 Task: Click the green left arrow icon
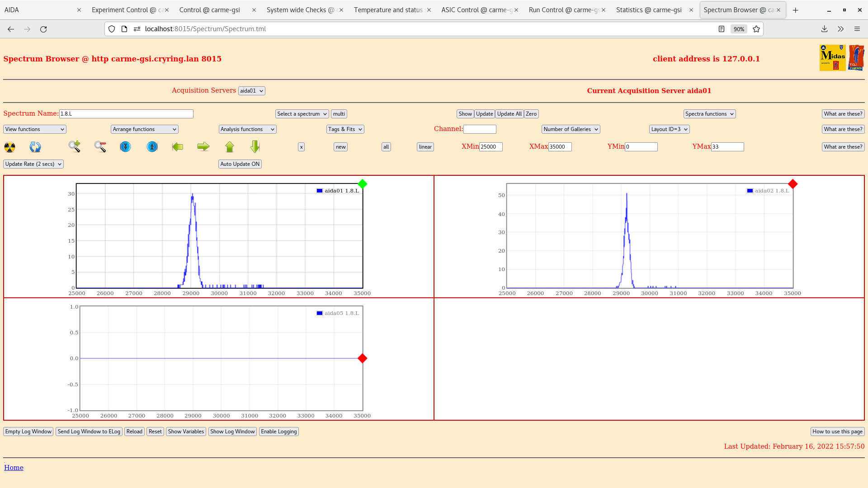[x=178, y=146]
